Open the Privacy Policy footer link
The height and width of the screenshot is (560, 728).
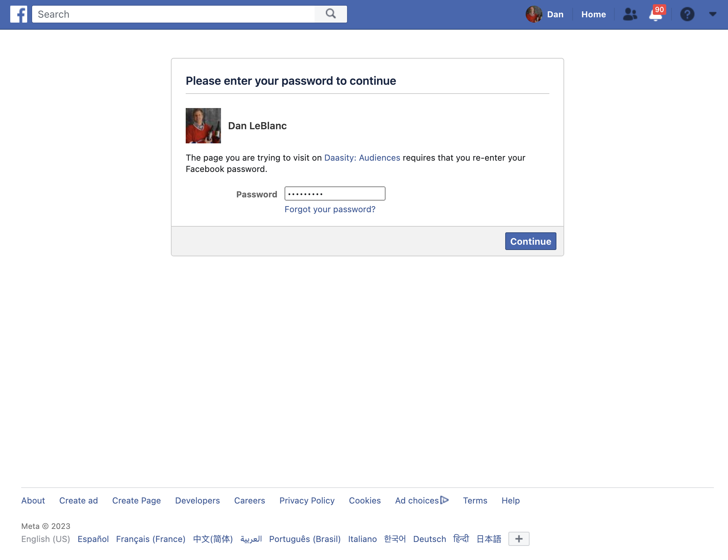pos(307,501)
